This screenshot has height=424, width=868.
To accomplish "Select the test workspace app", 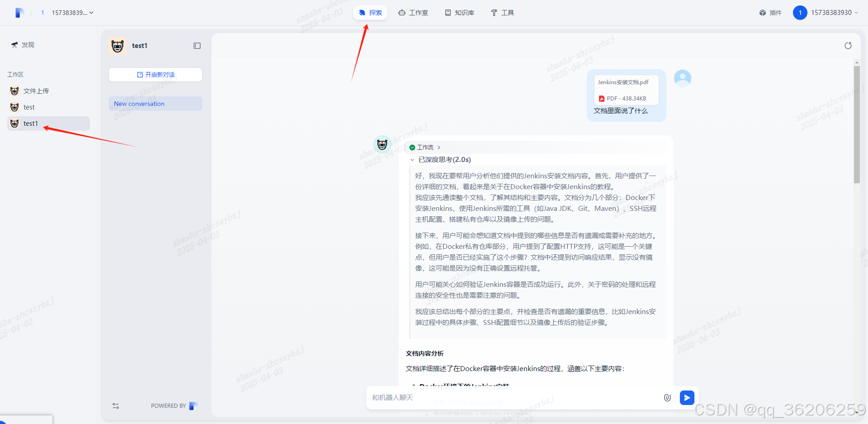I will 48,107.
